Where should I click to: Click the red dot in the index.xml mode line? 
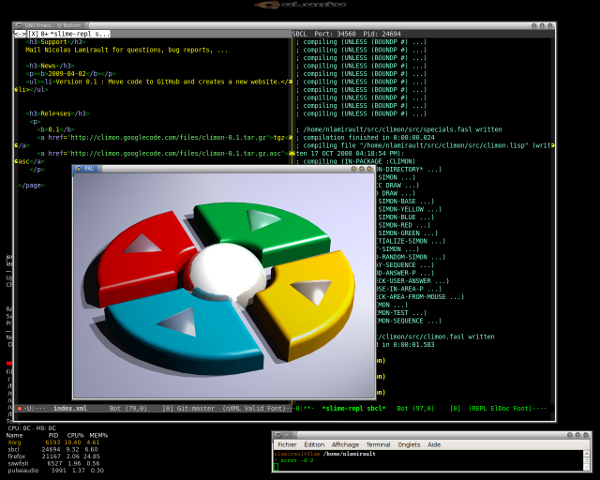19,408
